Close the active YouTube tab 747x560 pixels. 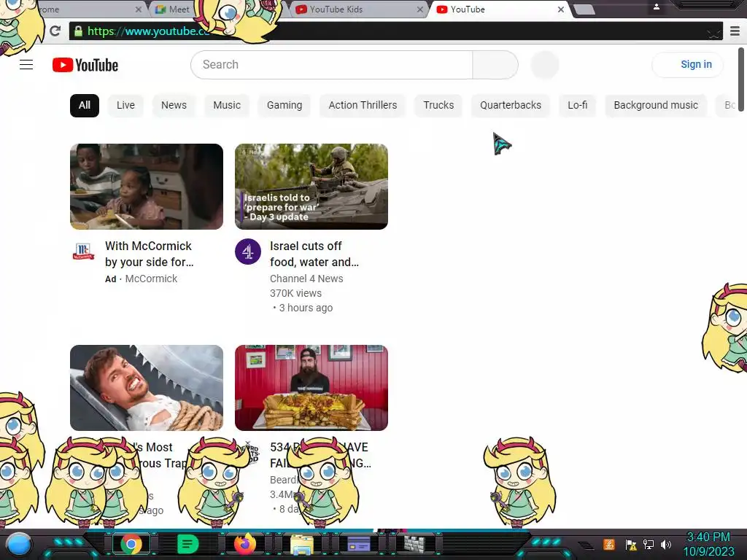(x=561, y=9)
